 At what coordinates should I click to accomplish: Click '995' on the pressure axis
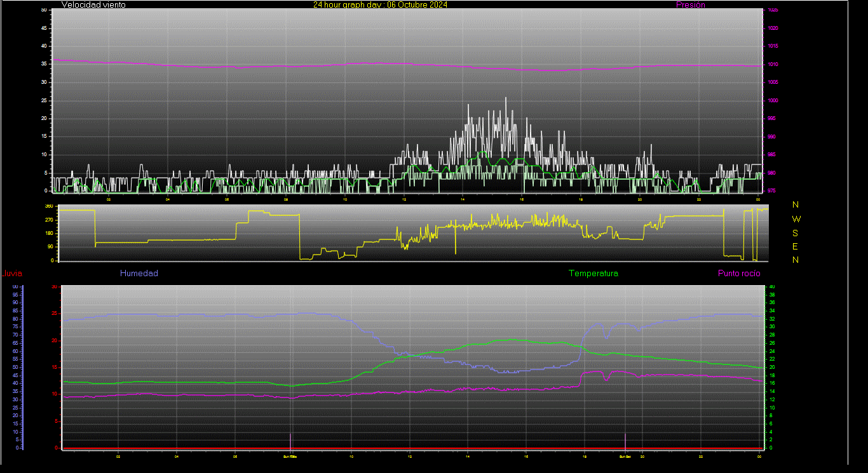pos(771,119)
